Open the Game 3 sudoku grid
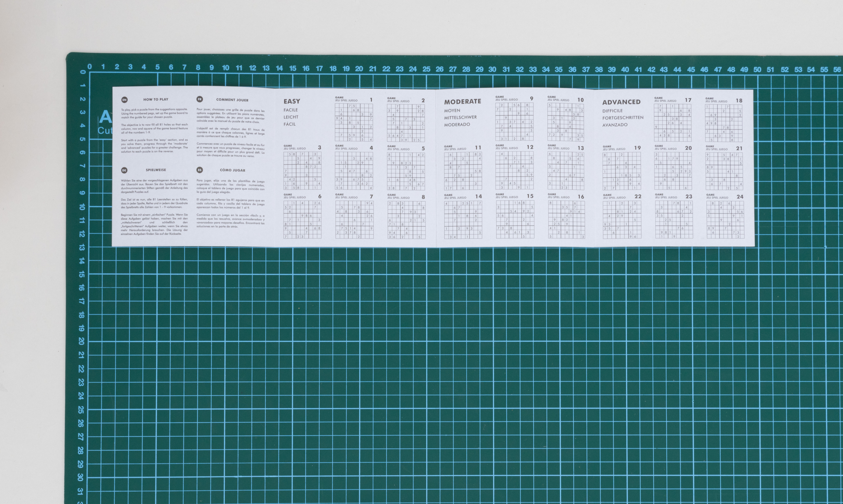This screenshot has height=504, width=843. (x=302, y=171)
